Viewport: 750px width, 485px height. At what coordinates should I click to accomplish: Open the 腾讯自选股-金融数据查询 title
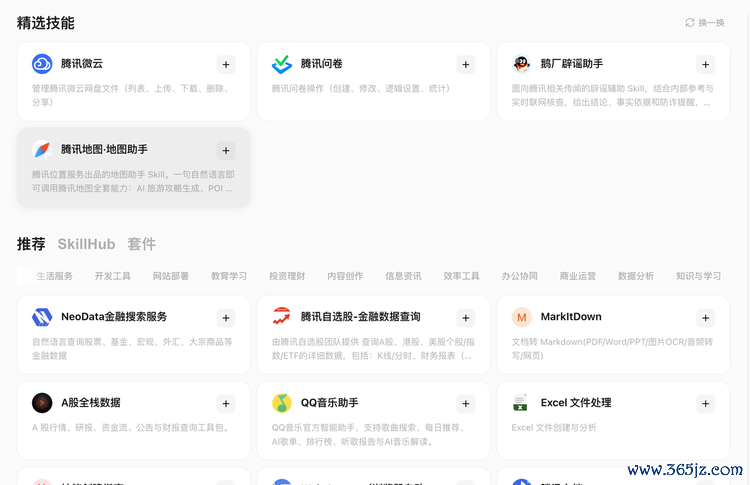coord(361,317)
